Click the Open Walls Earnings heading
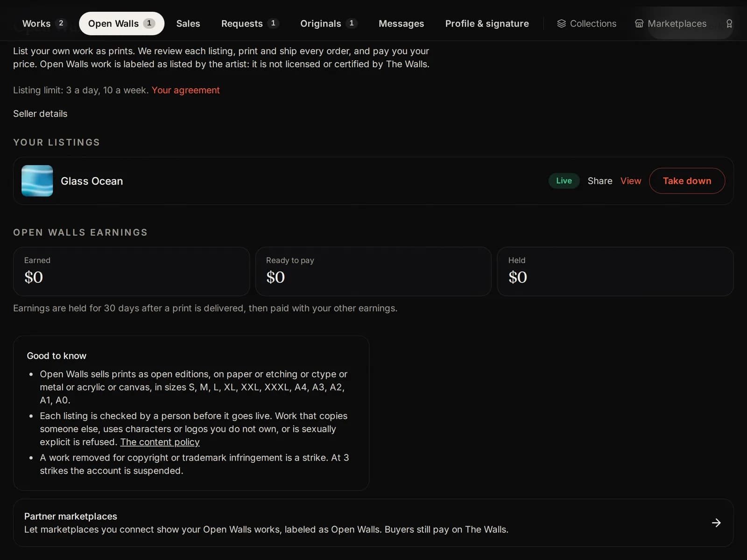The height and width of the screenshot is (560, 747). [80, 232]
